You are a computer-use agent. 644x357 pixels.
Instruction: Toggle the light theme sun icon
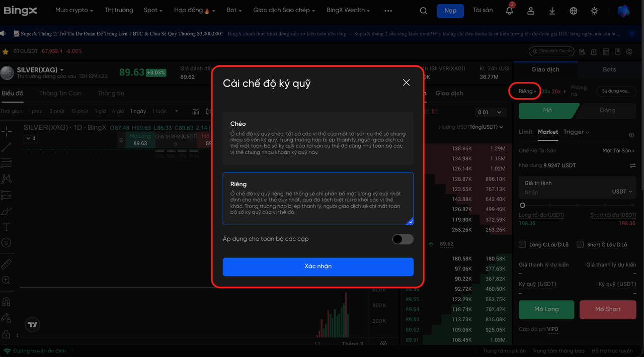pyautogui.click(x=595, y=11)
